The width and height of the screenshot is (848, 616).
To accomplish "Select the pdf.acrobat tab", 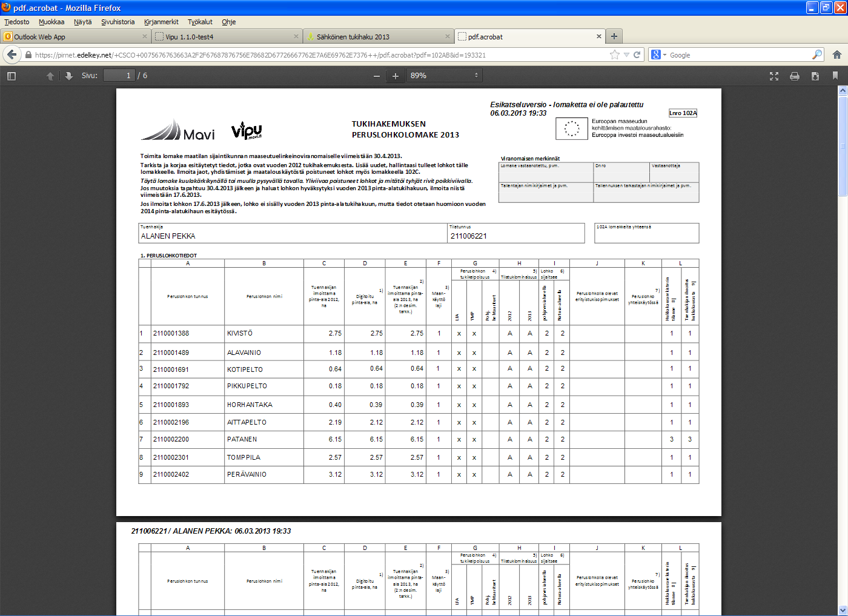I will 529,37.
